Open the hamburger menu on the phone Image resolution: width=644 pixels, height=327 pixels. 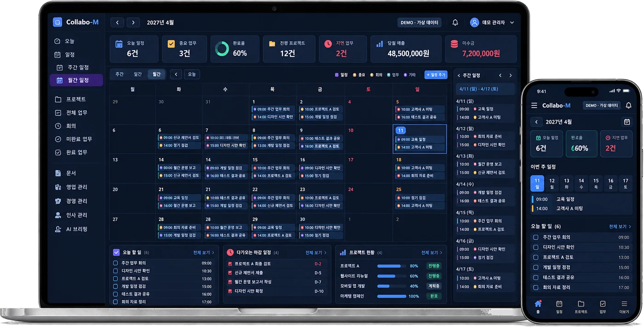point(534,105)
